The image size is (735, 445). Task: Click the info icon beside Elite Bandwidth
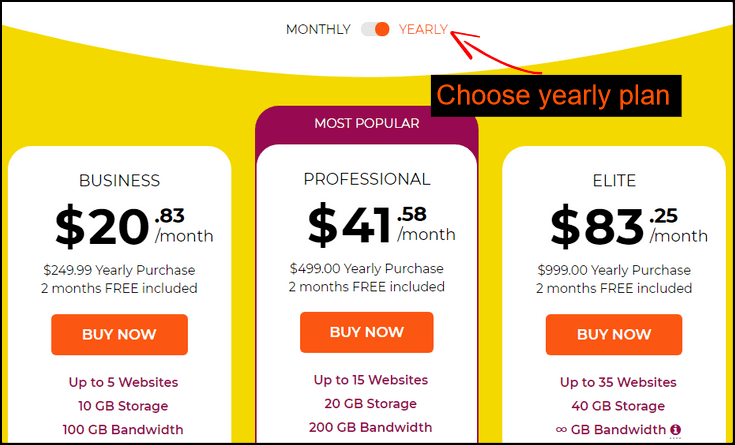click(676, 430)
